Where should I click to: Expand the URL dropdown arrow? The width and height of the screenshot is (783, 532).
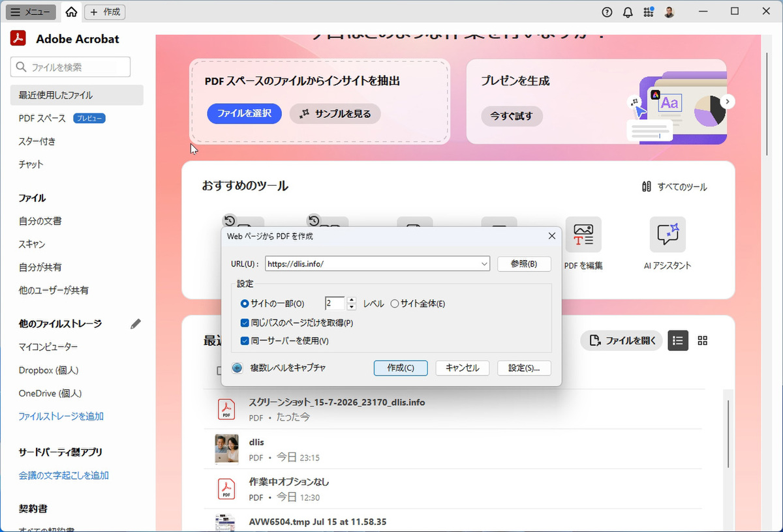(484, 263)
